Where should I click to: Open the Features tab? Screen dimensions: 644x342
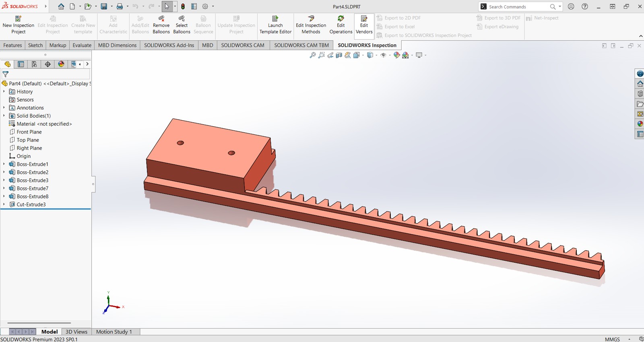pos(12,45)
